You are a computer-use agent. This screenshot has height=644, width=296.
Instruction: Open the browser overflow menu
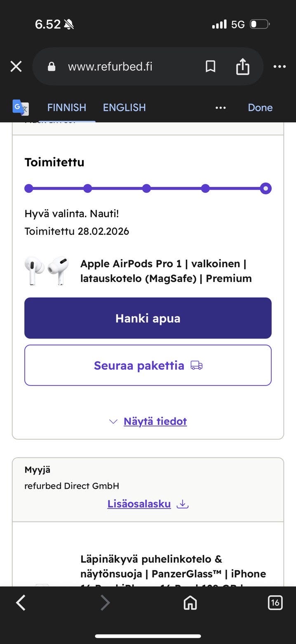coord(279,66)
